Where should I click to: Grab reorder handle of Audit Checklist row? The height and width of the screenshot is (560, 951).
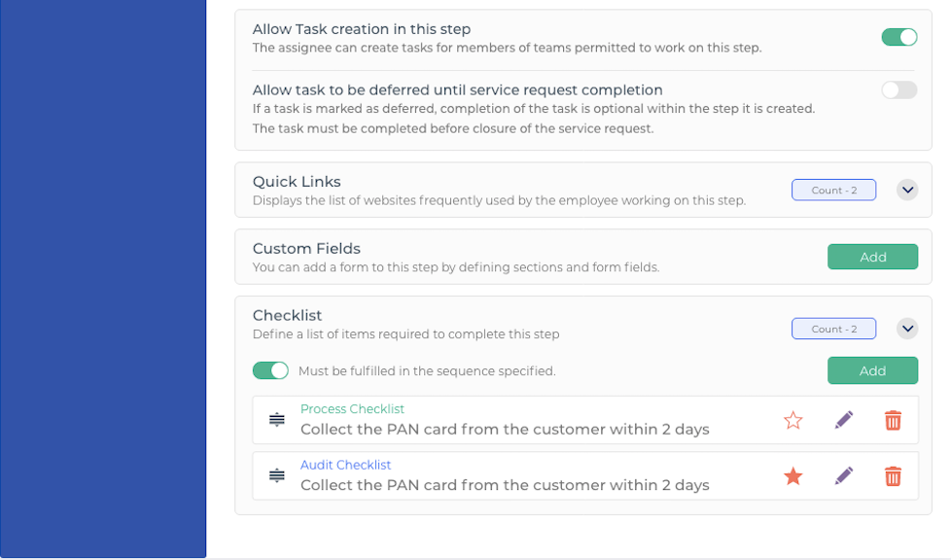pos(276,475)
